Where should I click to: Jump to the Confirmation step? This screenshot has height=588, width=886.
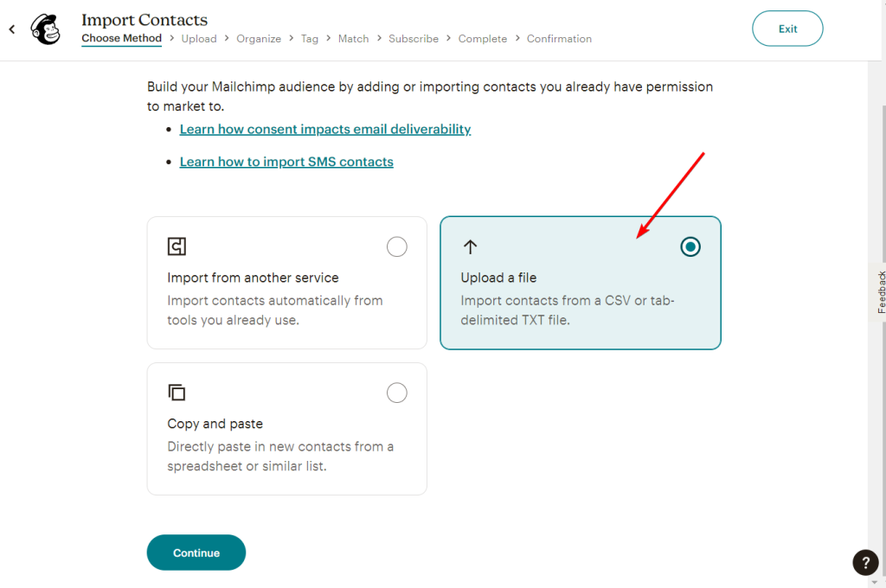(x=560, y=39)
